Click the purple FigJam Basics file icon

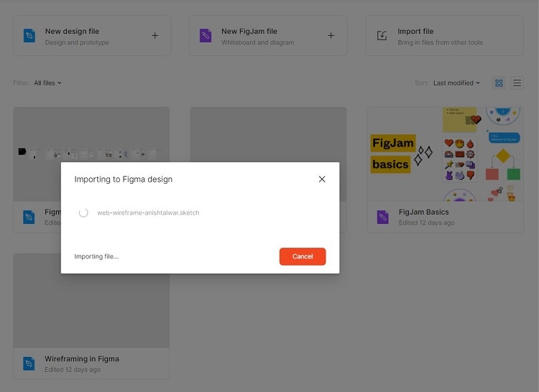pos(382,217)
